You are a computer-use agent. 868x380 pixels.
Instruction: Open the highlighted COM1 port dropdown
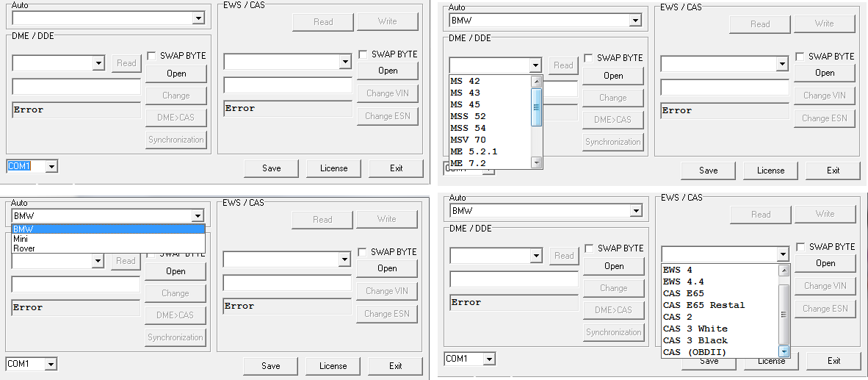coord(51,167)
